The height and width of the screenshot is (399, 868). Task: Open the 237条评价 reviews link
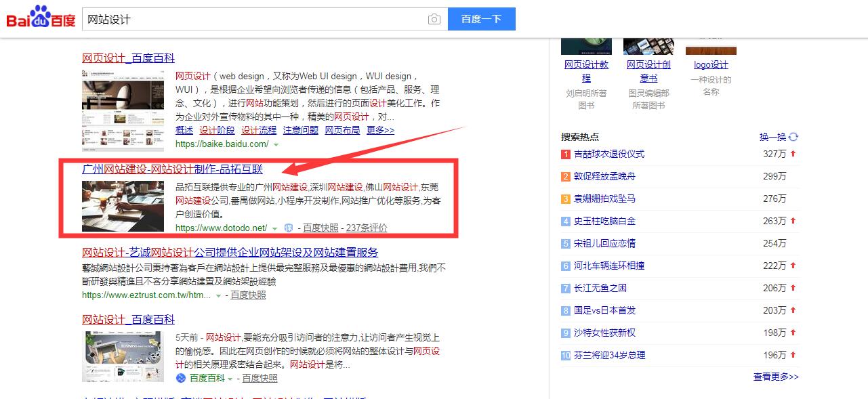click(x=367, y=228)
